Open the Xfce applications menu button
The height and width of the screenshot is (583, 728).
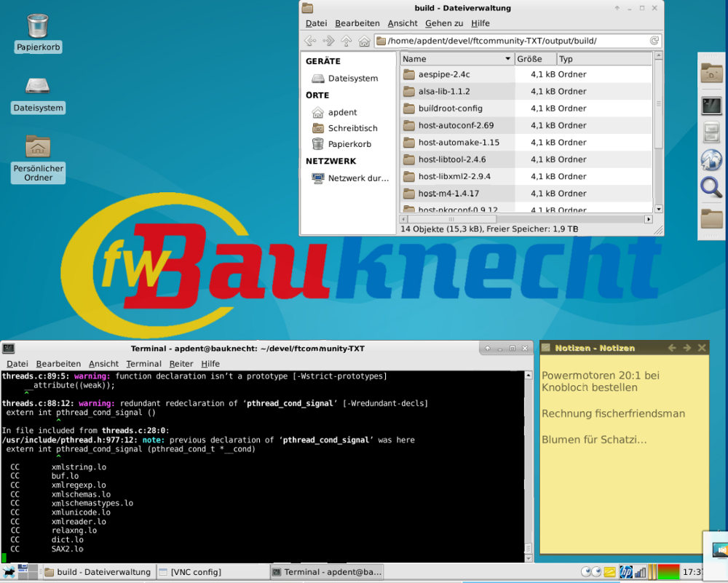[9, 572]
